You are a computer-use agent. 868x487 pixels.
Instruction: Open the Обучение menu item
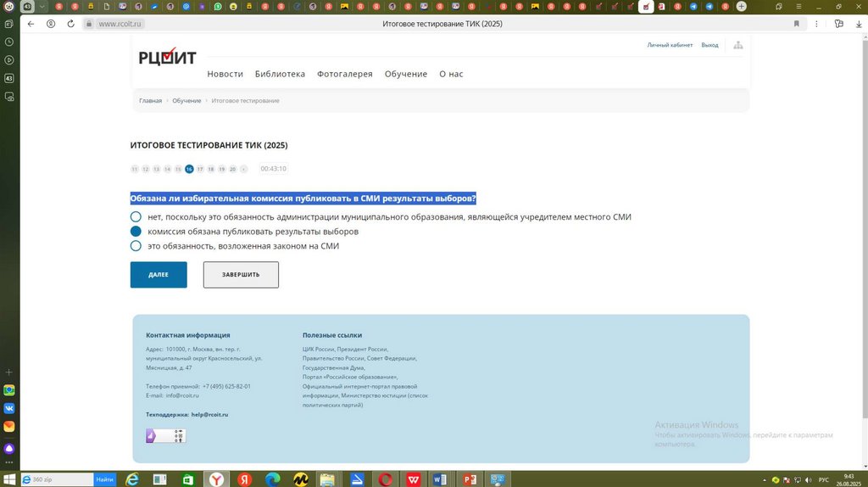tap(406, 74)
